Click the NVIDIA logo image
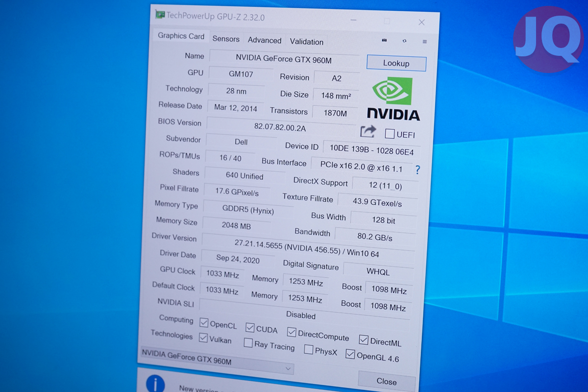The height and width of the screenshot is (392, 588). pyautogui.click(x=393, y=99)
